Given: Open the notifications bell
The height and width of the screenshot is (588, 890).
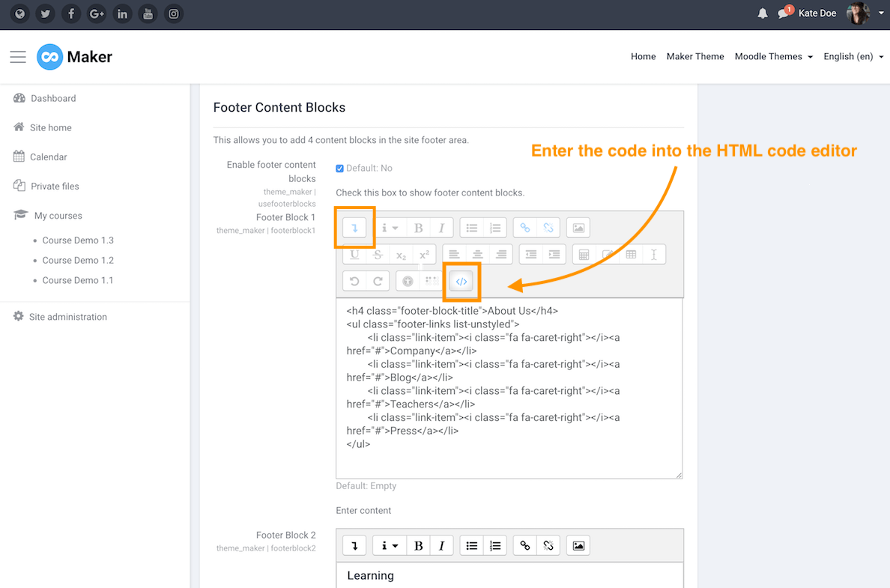Looking at the screenshot, I should click(762, 13).
